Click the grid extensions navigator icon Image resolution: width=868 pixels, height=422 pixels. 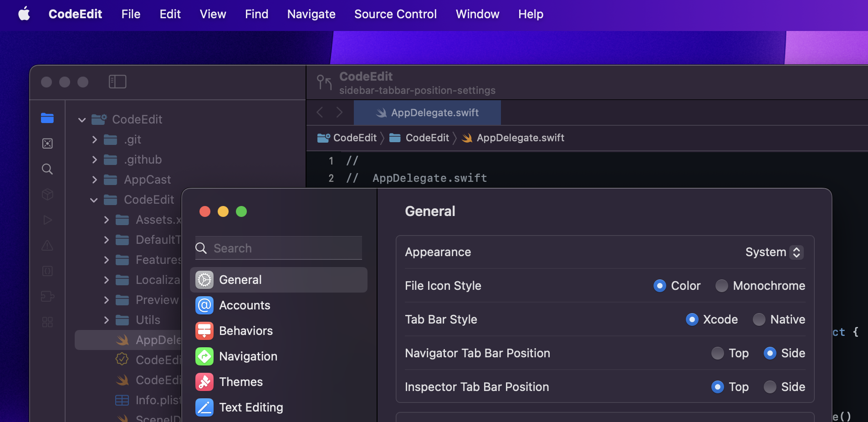click(47, 322)
